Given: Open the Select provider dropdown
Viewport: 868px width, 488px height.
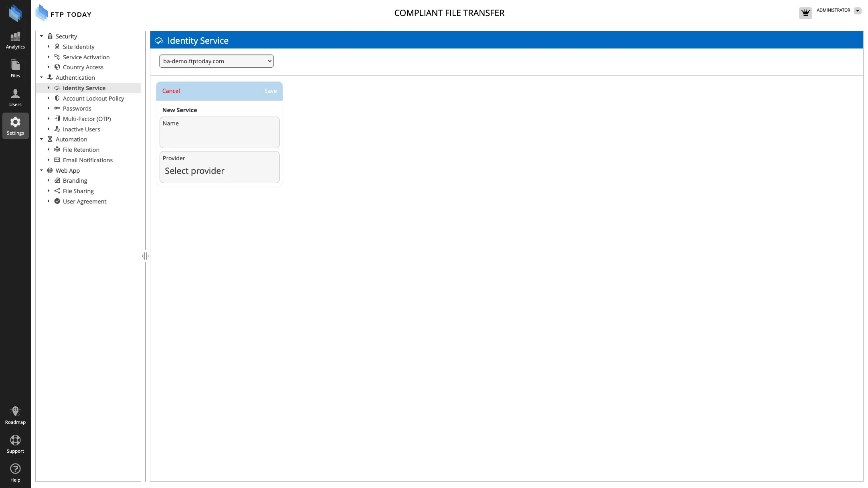Looking at the screenshot, I should pyautogui.click(x=219, y=171).
